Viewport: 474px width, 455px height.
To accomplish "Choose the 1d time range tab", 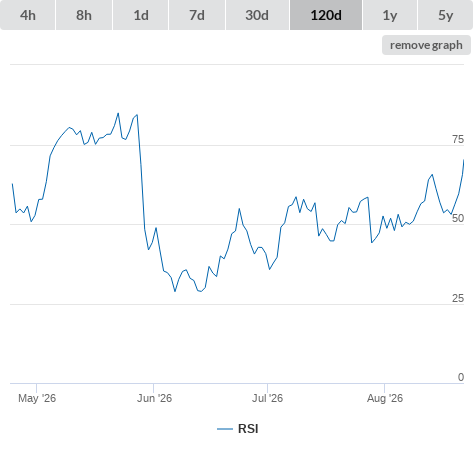I will 141,15.
